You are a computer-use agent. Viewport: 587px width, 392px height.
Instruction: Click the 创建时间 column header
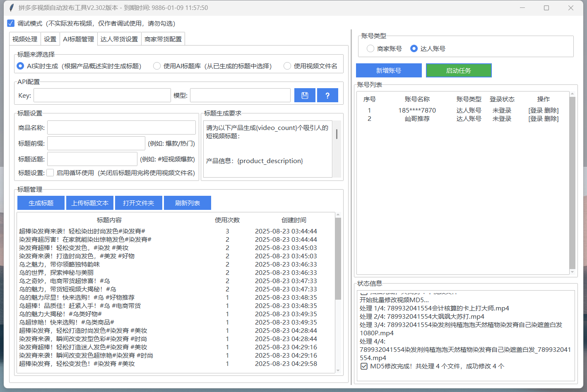294,220
